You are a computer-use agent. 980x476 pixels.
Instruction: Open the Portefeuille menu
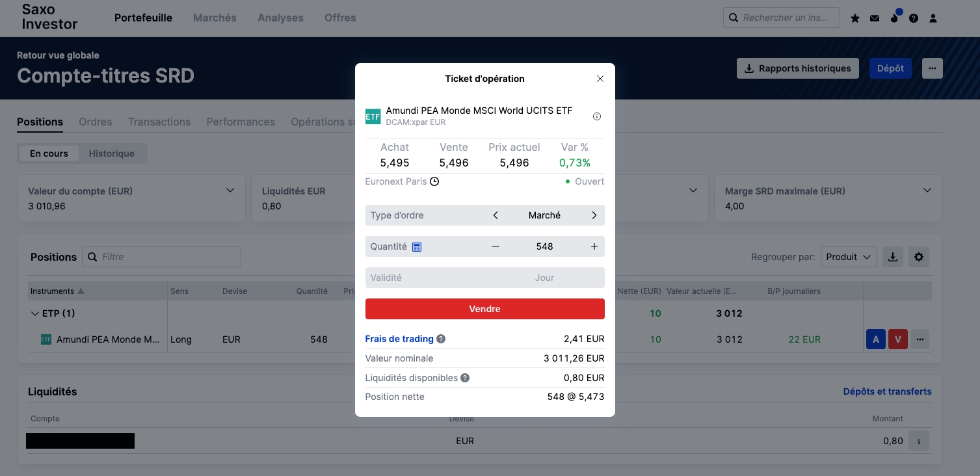pyautogui.click(x=143, y=18)
